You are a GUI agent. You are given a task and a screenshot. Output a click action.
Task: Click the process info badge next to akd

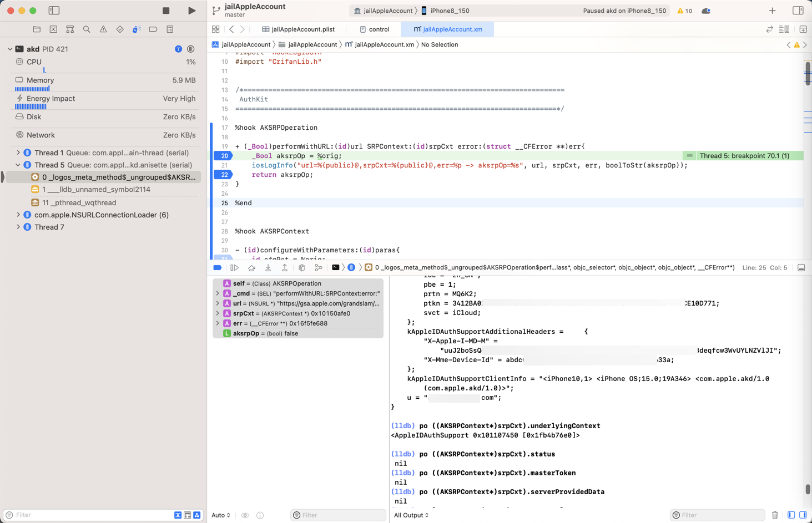click(178, 49)
